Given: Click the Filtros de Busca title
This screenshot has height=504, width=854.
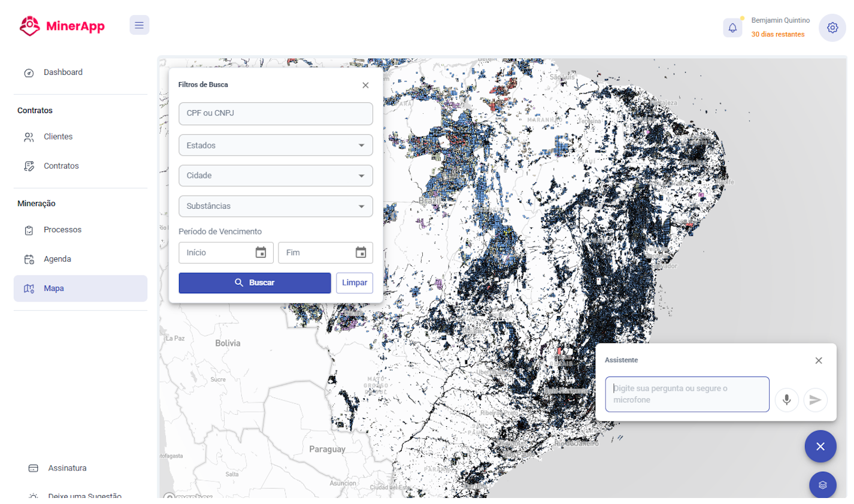Looking at the screenshot, I should pos(203,85).
